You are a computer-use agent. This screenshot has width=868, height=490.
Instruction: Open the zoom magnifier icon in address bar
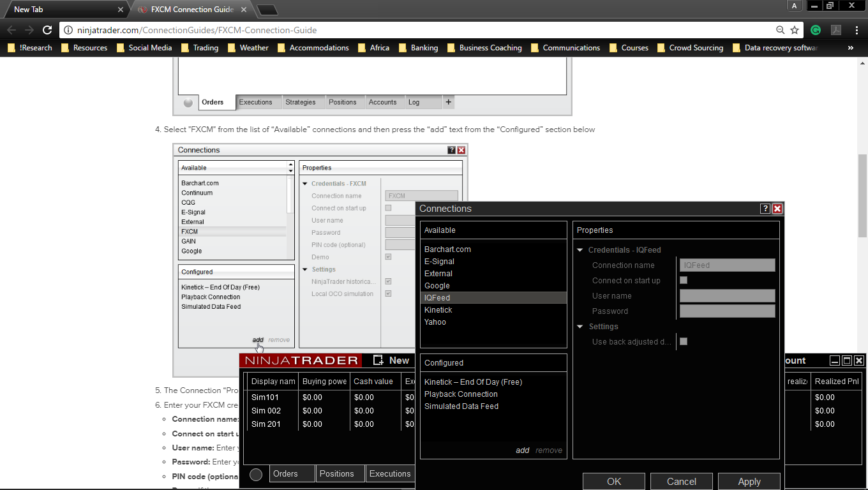(780, 30)
